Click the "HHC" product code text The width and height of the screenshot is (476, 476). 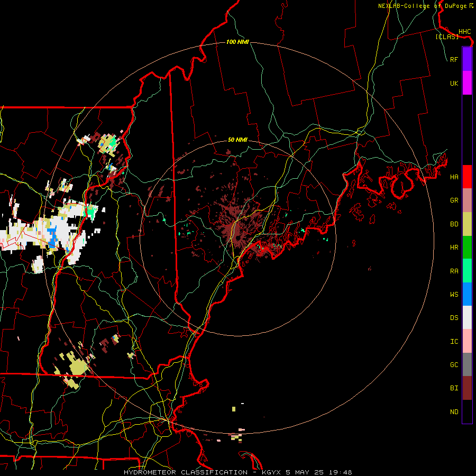tap(464, 32)
